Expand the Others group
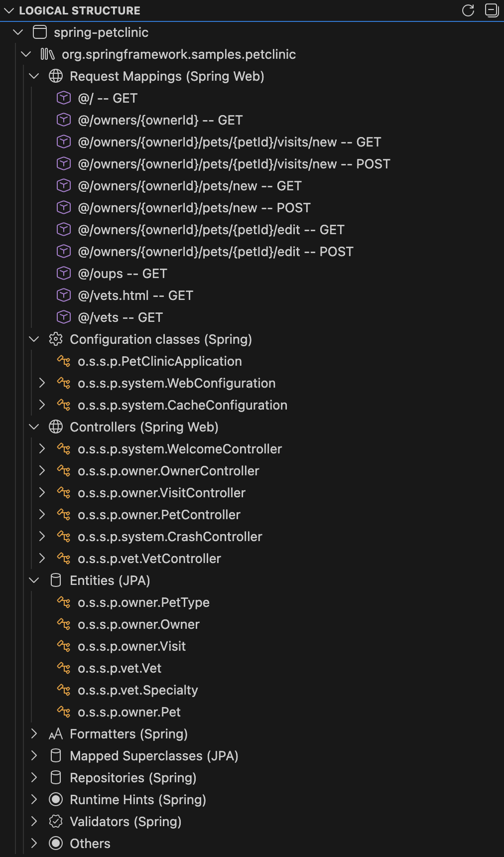504x857 pixels. point(34,844)
